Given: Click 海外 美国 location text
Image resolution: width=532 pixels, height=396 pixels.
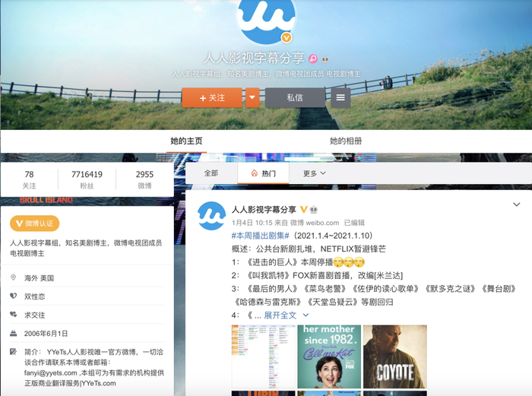Looking at the screenshot, I should click(39, 278).
